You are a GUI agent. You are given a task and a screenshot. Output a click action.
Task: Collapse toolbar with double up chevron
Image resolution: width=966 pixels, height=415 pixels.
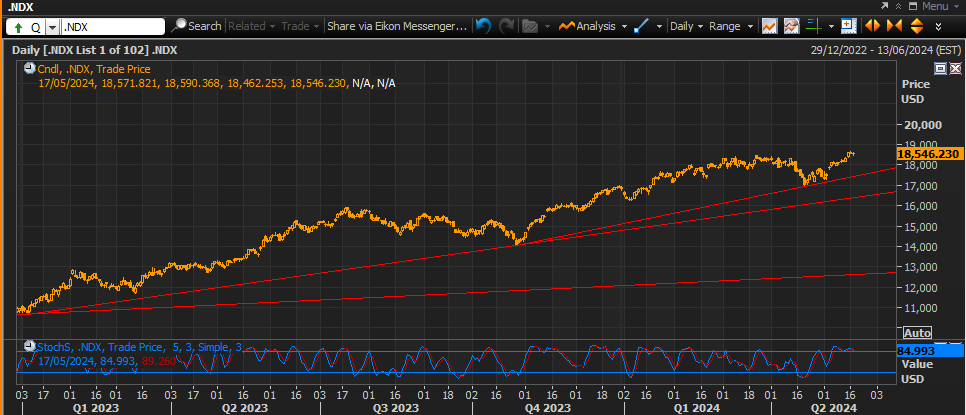click(x=899, y=6)
